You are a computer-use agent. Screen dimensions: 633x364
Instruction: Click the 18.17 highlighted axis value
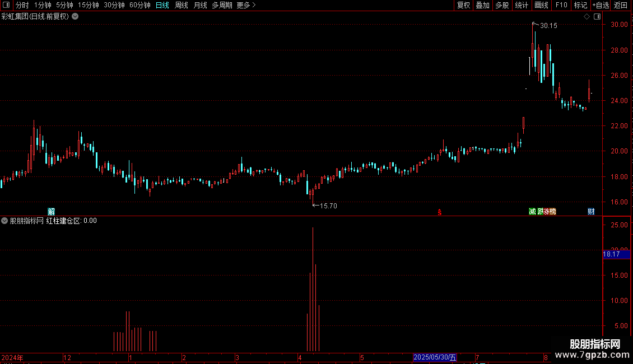coord(616,254)
